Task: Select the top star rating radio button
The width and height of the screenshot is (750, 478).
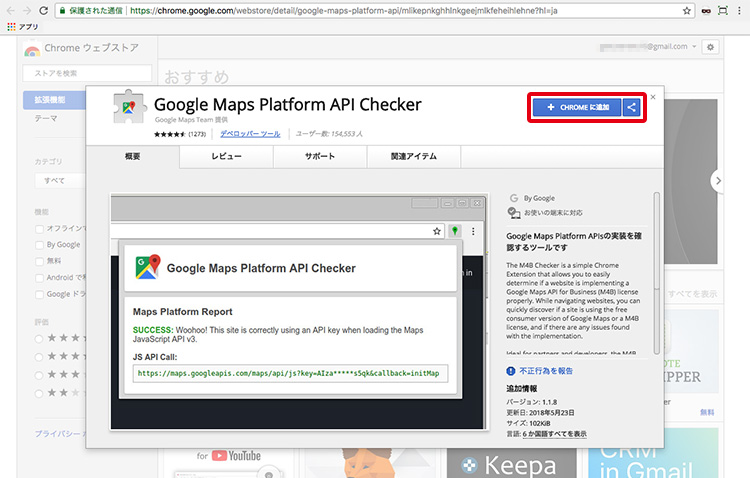Action: pos(39,339)
